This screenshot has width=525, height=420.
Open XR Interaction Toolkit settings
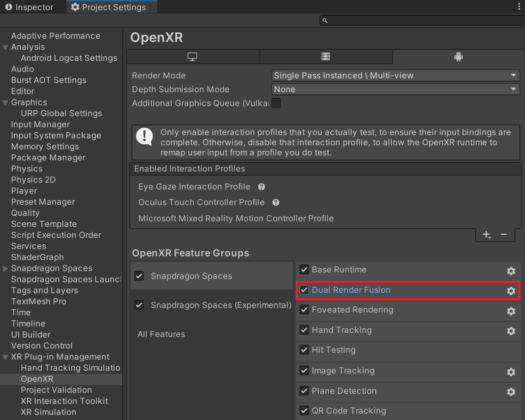[64, 401]
